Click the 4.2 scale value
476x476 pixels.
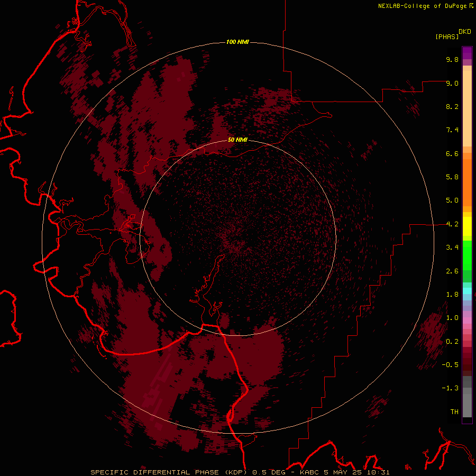tap(452, 224)
